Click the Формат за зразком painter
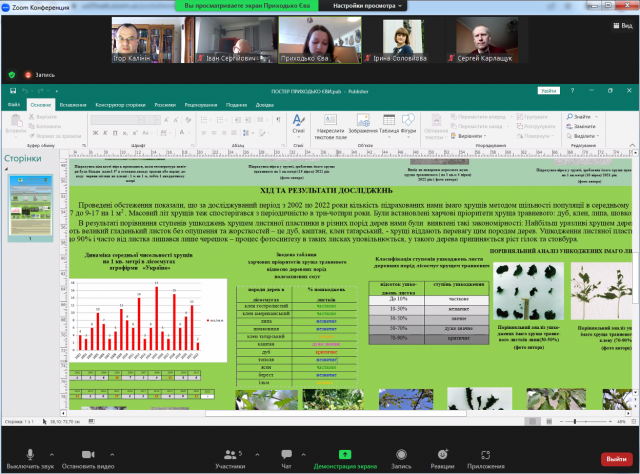 55,136
